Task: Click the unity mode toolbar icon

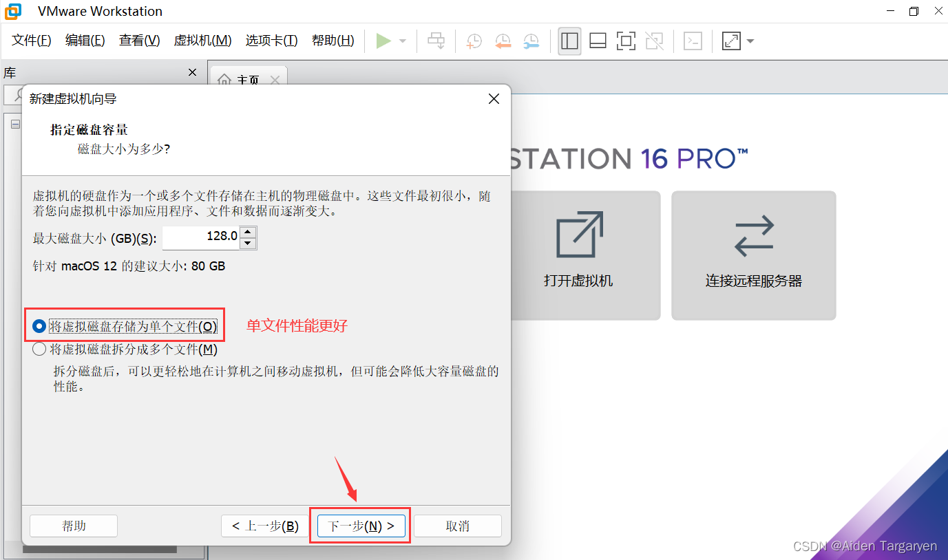Action: [x=654, y=41]
